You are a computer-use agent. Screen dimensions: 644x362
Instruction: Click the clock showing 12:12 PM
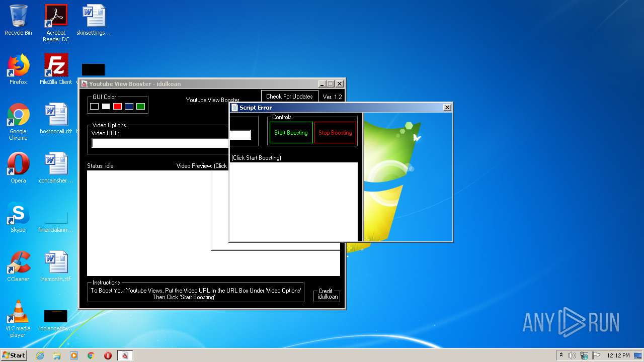[618, 355]
